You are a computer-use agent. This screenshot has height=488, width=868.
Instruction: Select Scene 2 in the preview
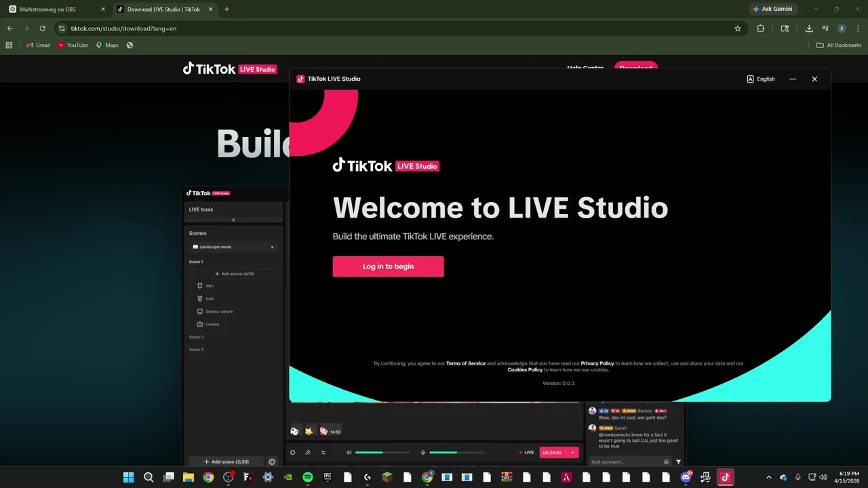[196, 337]
